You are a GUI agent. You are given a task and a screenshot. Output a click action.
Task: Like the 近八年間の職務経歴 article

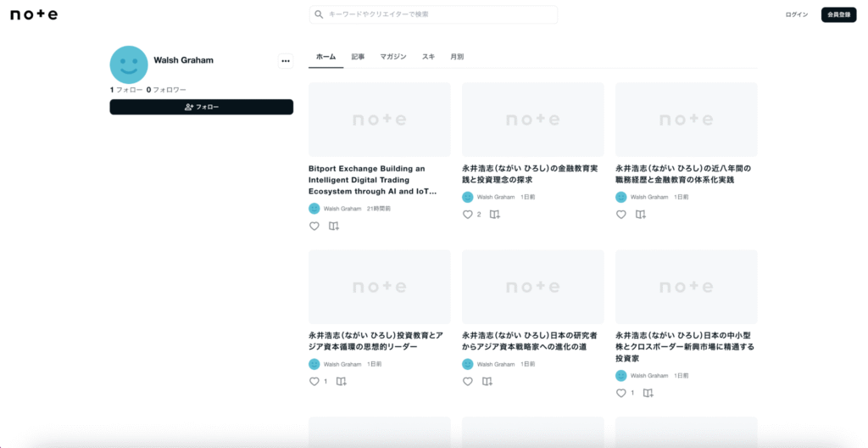621,215
